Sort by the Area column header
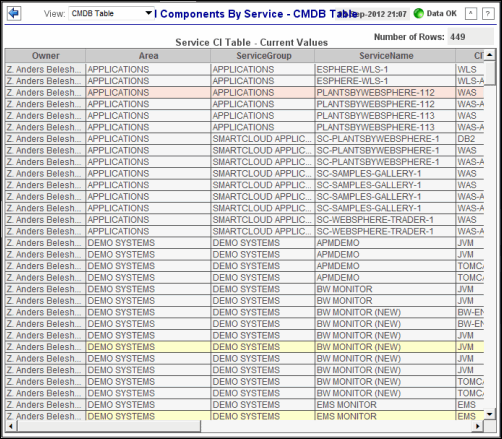Screen dimensions: 502x439 click(x=148, y=56)
